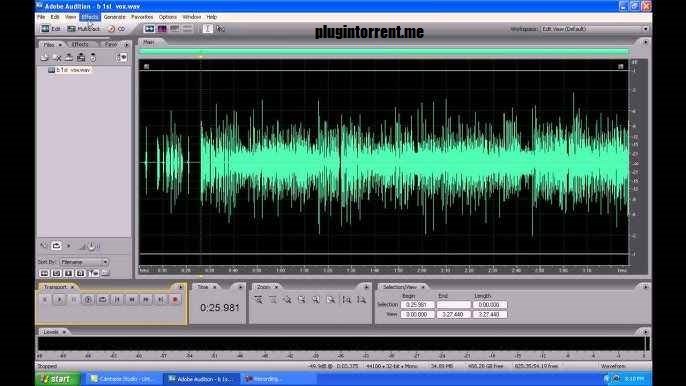Switch to Files tab in left panel

pyautogui.click(x=49, y=45)
